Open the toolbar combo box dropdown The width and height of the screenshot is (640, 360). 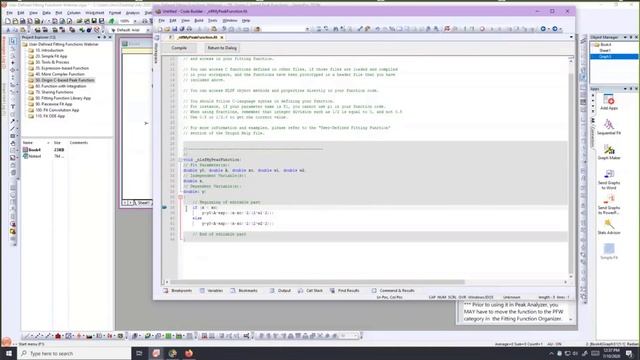coord(307,29)
